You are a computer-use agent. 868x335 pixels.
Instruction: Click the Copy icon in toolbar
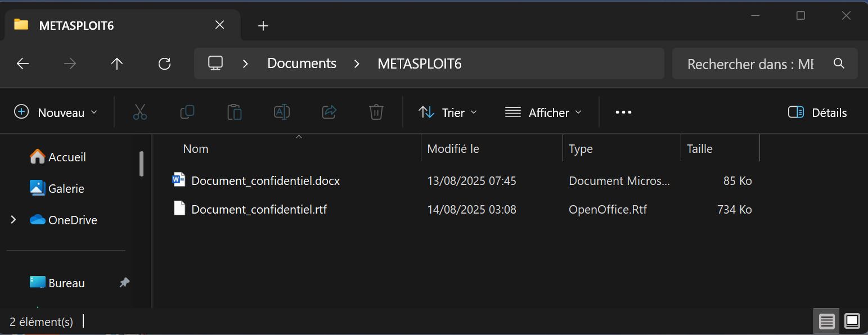click(187, 112)
